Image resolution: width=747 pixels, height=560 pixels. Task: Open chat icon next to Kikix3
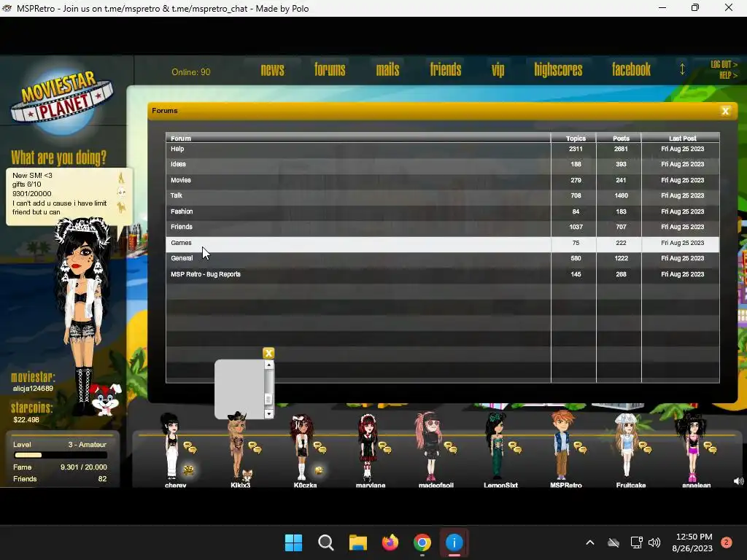(255, 448)
